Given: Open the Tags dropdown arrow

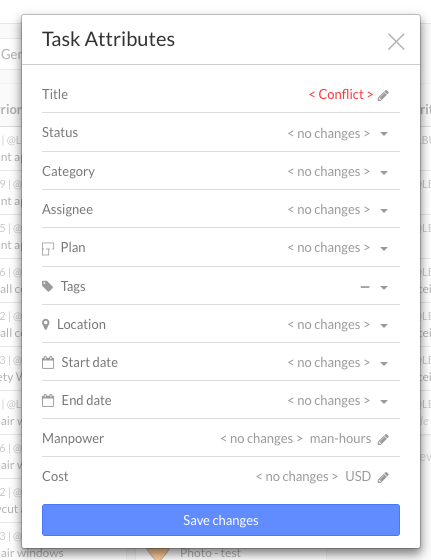Looking at the screenshot, I should point(384,288).
